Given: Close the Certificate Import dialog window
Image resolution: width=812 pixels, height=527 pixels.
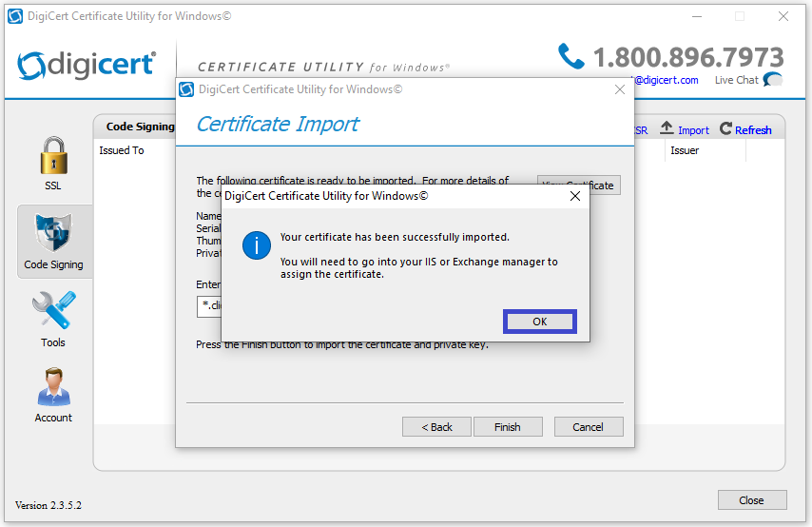Looking at the screenshot, I should pyautogui.click(x=620, y=89).
